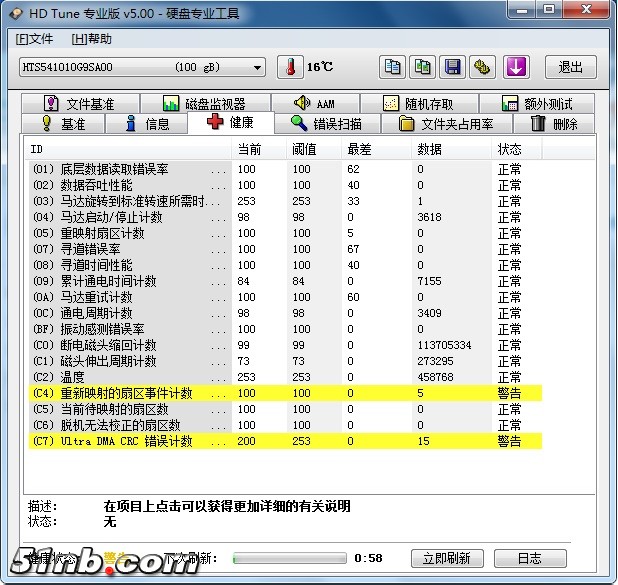Select the HTS541010G9SA00 drive dropdown
The height and width of the screenshot is (585, 618).
point(142,67)
